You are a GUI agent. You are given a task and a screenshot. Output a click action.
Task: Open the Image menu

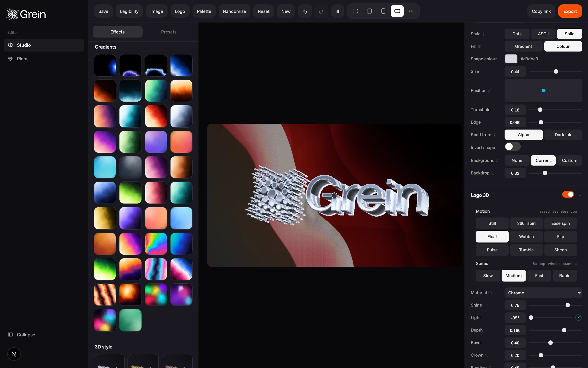point(156,11)
